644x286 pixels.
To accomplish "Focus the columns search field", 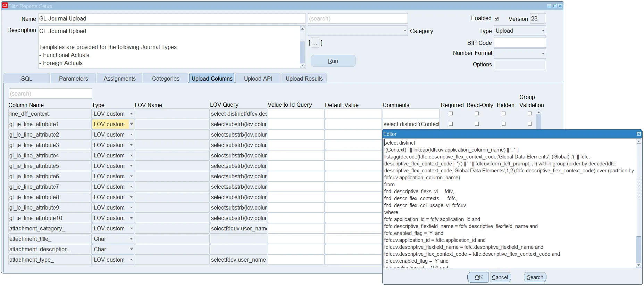I will pyautogui.click(x=50, y=93).
